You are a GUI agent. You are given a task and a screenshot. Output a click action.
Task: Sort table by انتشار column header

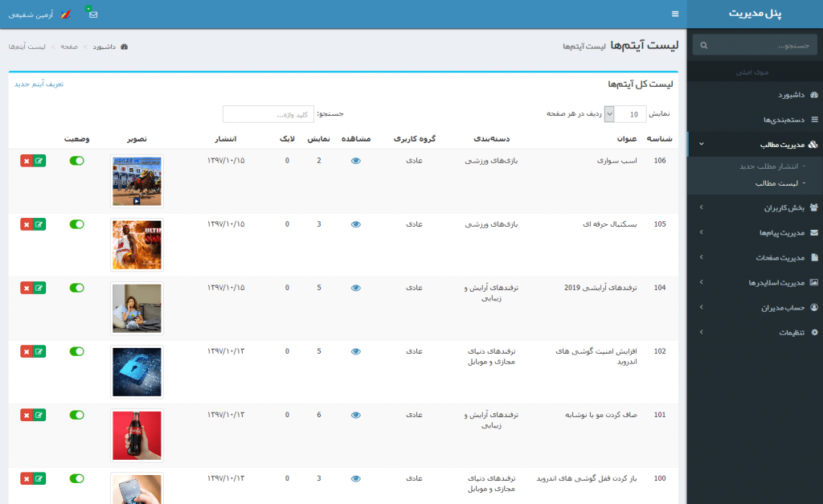coord(225,138)
